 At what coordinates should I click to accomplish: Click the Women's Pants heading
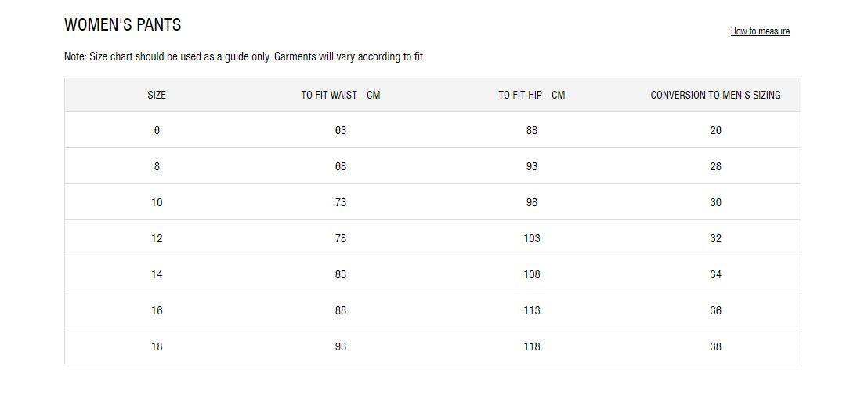pos(123,25)
